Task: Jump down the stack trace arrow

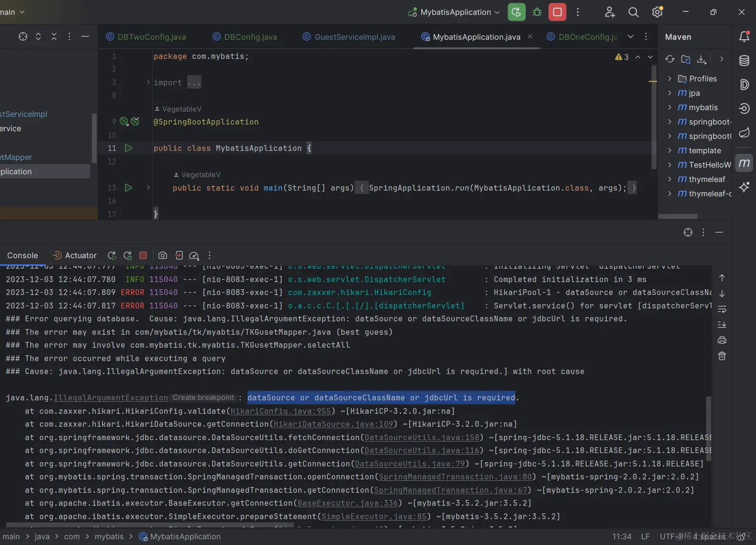Action: pos(722,294)
